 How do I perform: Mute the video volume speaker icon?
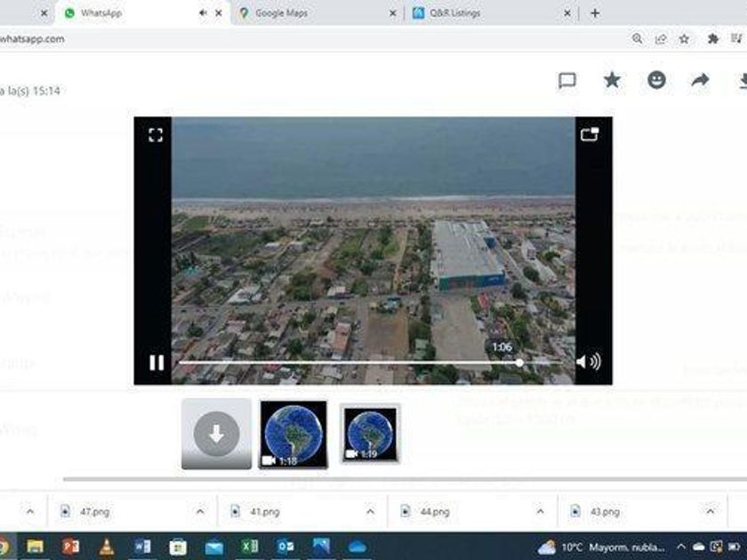coord(587,362)
